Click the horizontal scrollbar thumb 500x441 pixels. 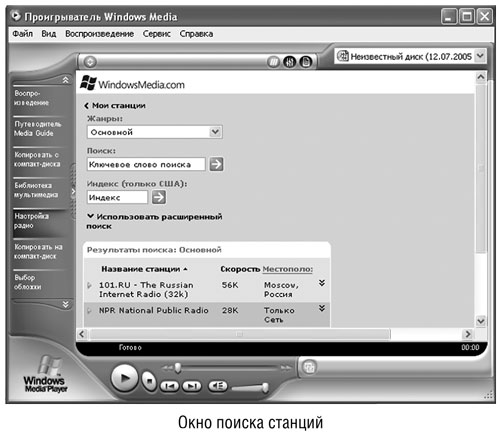240,334
